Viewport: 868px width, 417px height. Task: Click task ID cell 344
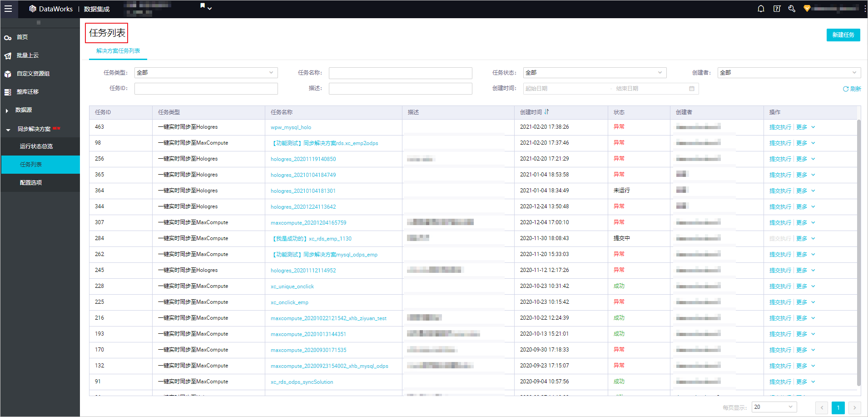[99, 206]
